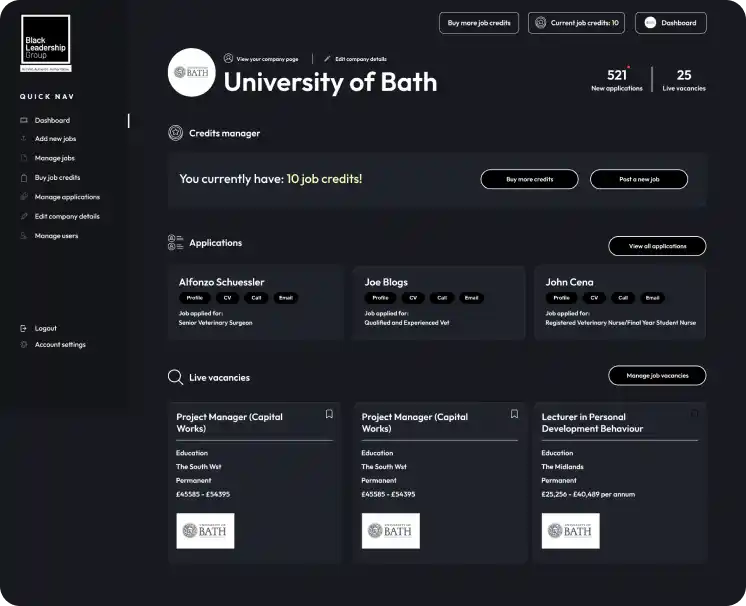Open Edit company details in Quick Nav

[67, 216]
